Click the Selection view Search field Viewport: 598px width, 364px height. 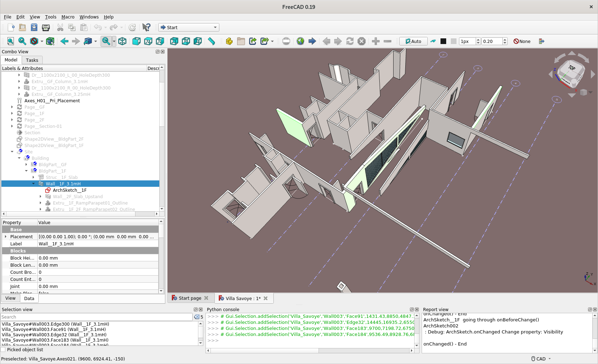point(97,317)
